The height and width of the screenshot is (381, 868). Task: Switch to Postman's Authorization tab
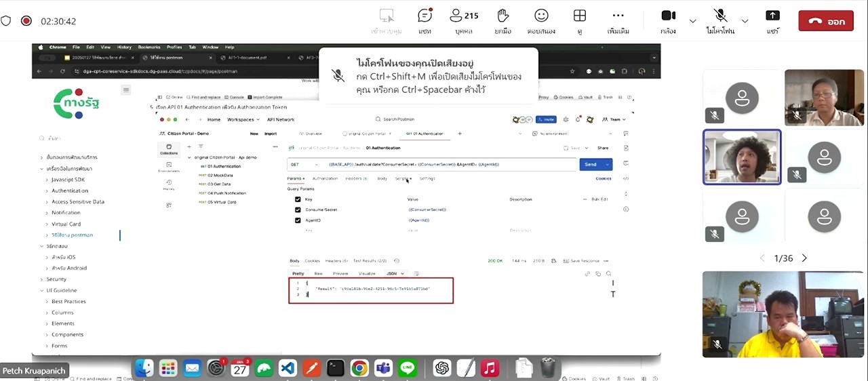click(325, 178)
